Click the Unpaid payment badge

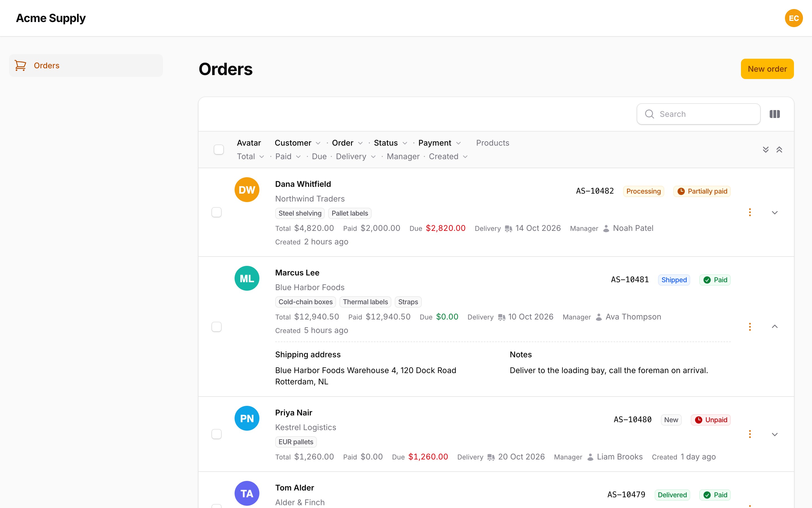click(x=711, y=420)
